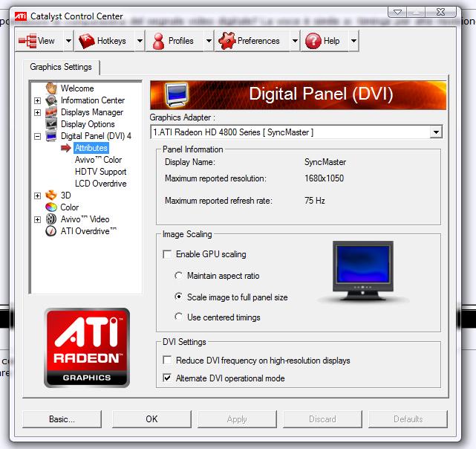476x449 pixels.
Task: Click the Help question mark icon
Action: point(313,41)
